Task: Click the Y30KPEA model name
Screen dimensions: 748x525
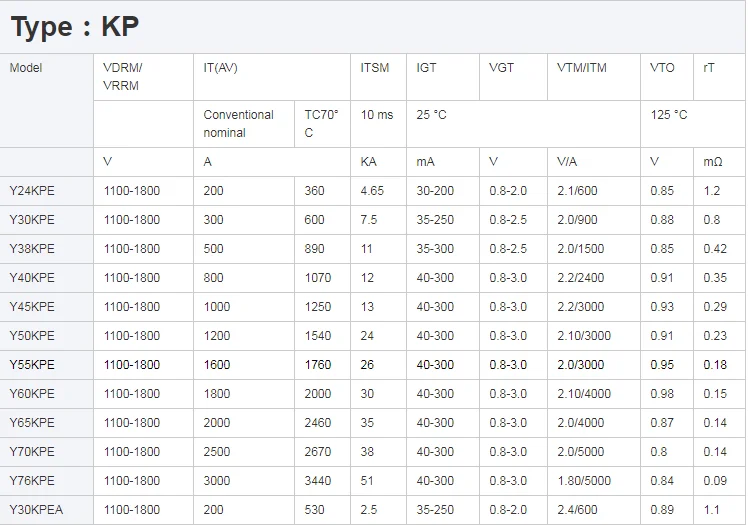Action: (36, 510)
